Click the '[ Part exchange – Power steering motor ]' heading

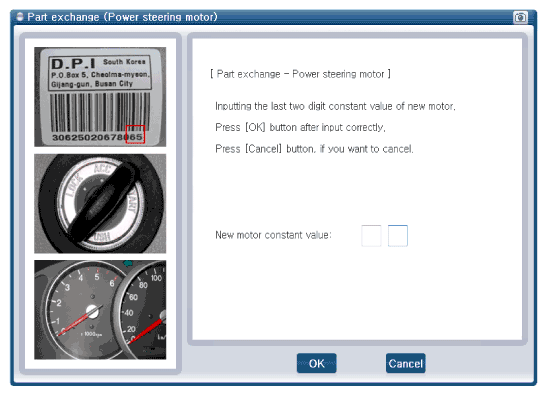coord(300,74)
